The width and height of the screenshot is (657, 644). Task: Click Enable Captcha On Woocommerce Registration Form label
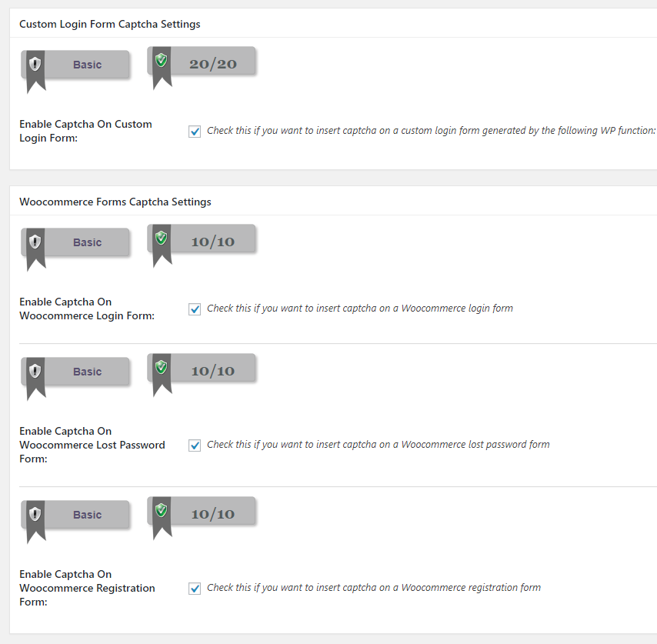pyautogui.click(x=87, y=588)
